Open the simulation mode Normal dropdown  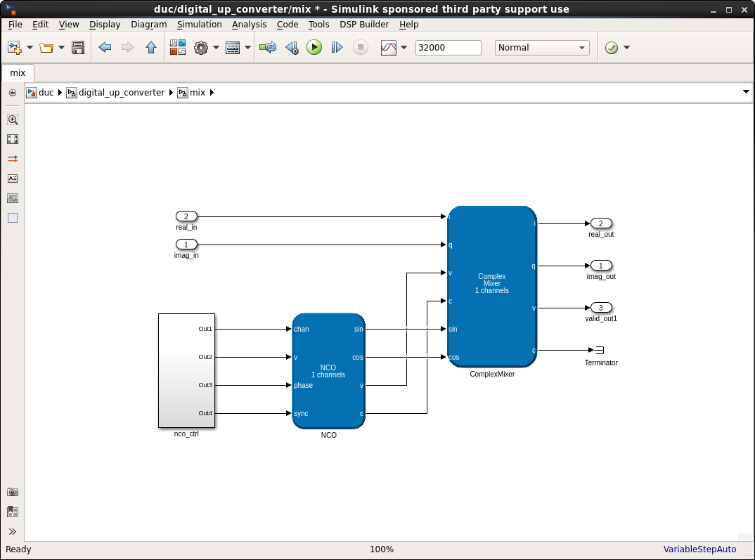click(541, 48)
